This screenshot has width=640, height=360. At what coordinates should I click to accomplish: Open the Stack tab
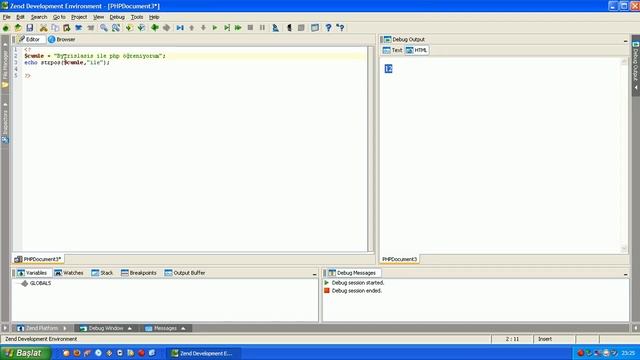click(x=102, y=273)
